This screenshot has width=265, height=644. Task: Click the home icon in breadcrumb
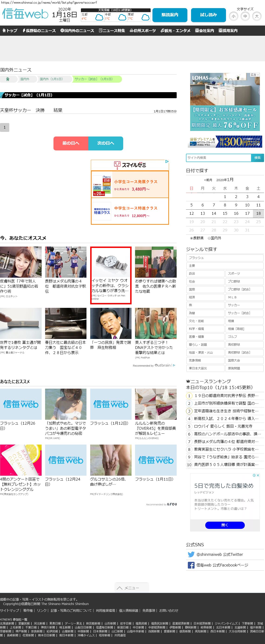[x=8, y=79]
